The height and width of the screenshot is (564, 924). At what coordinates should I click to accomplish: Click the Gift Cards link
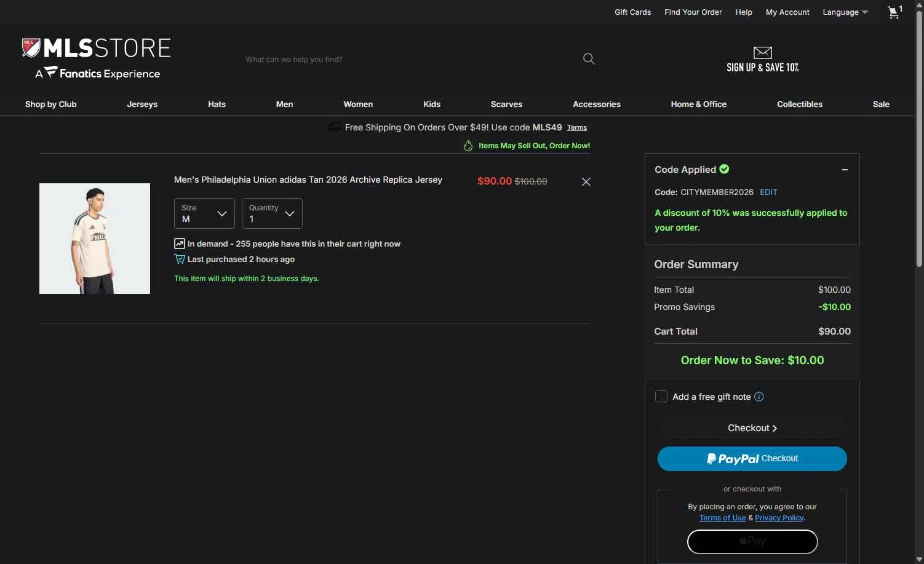pos(632,12)
